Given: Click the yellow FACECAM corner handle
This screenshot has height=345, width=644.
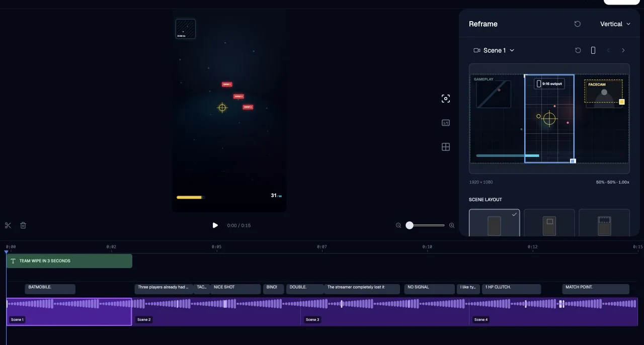Looking at the screenshot, I should click(622, 102).
